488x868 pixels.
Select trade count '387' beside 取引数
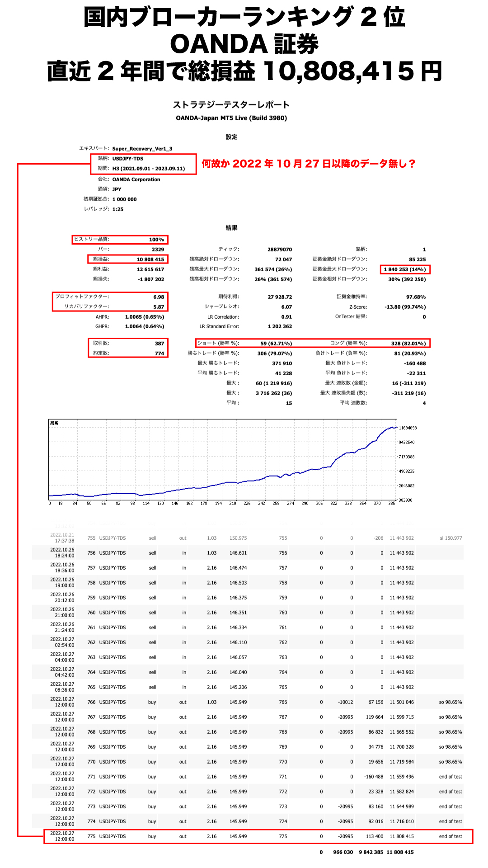tap(160, 344)
